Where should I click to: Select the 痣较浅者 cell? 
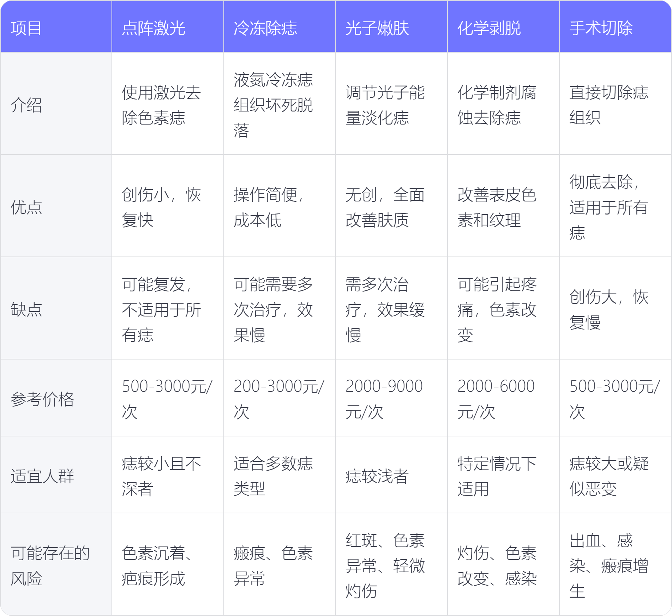tap(377, 476)
